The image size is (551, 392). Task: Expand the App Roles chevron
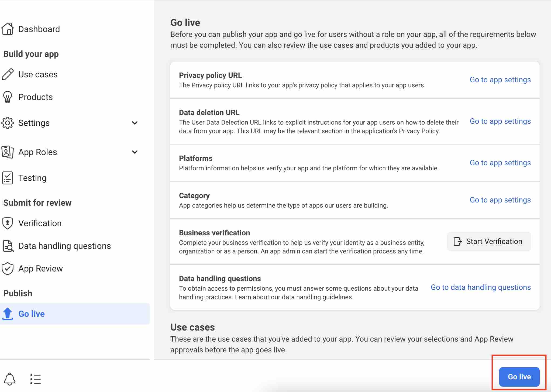pos(135,152)
